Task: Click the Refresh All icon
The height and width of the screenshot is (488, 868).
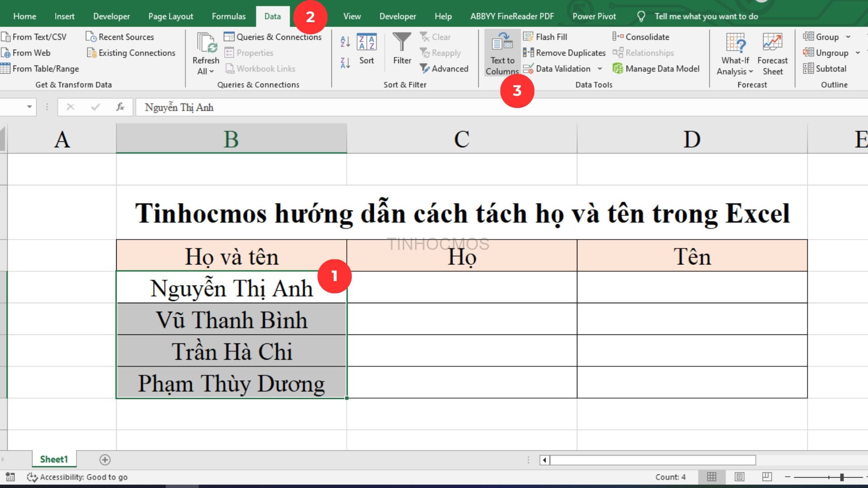Action: pos(207,43)
